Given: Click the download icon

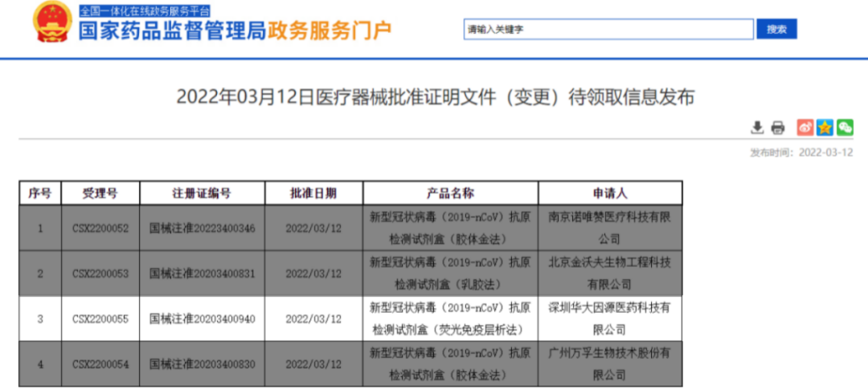Looking at the screenshot, I should tap(757, 128).
